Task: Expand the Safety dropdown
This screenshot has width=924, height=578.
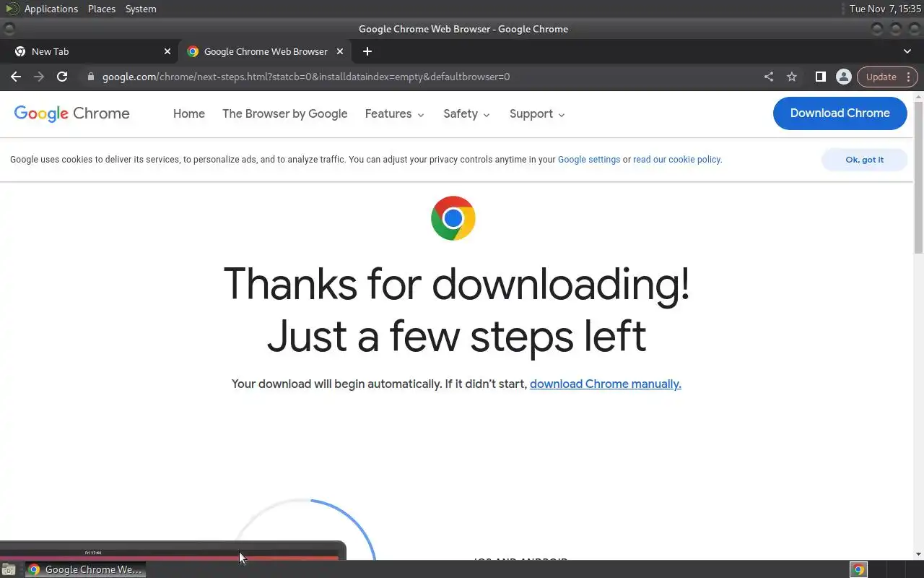Action: point(467,113)
